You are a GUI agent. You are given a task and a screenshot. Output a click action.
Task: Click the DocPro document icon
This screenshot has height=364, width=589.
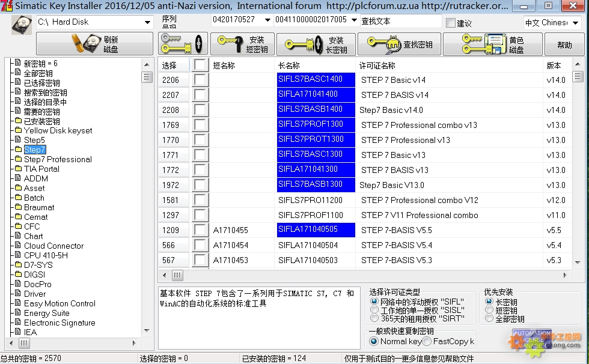coord(17,284)
